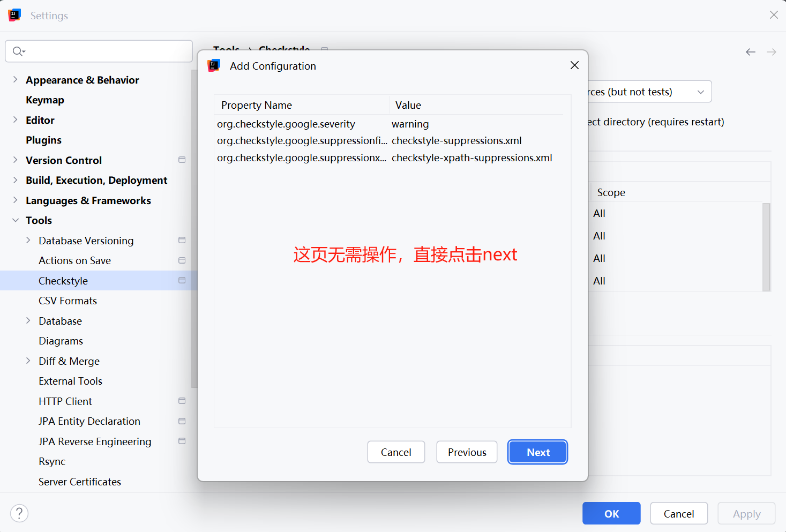Close the Add Configuration dialog with X
The height and width of the screenshot is (532, 786).
click(574, 65)
